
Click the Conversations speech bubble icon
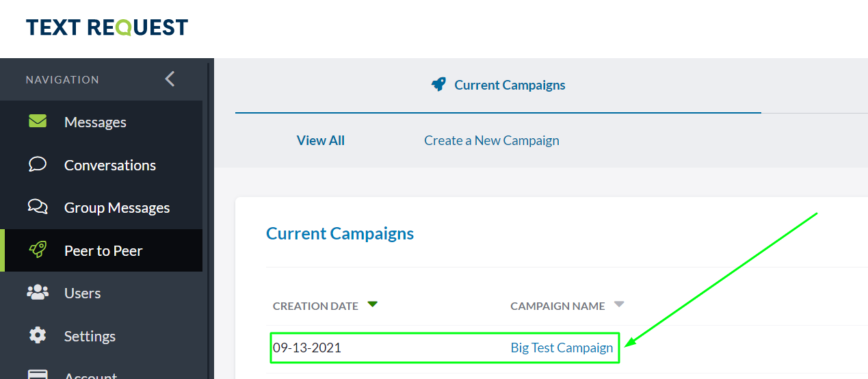coord(38,165)
